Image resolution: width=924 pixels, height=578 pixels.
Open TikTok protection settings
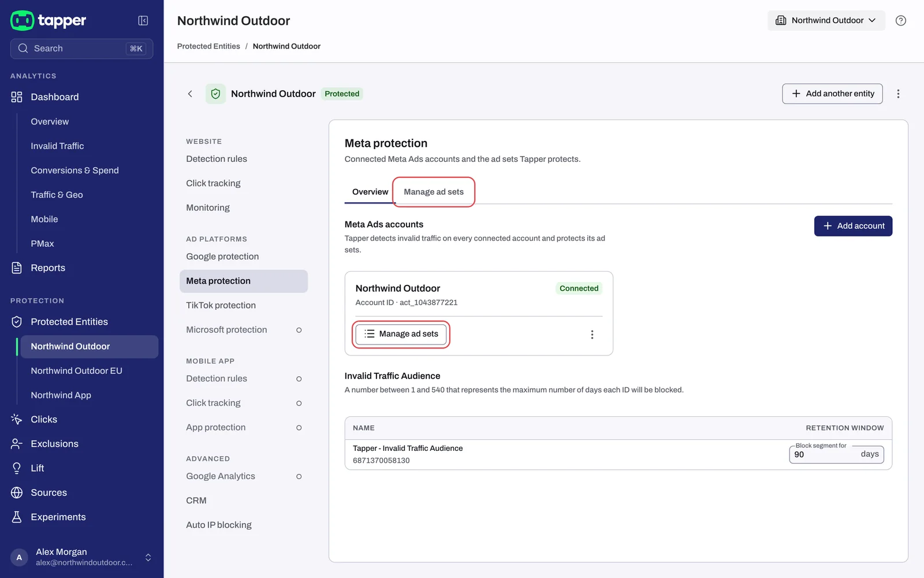221,305
